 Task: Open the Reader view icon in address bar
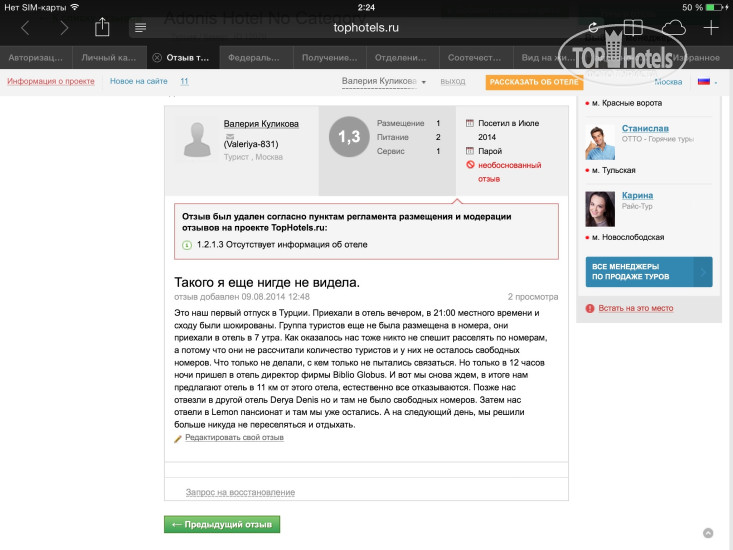coord(141,28)
